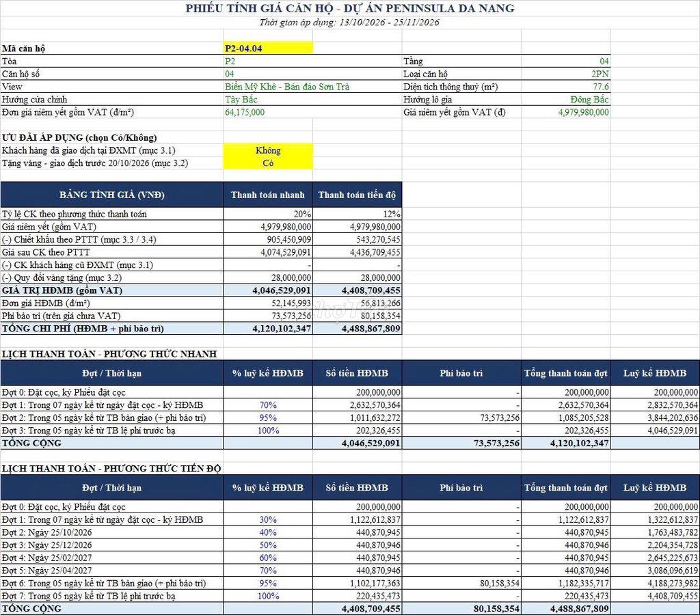Click "4,488,867,809" in the TỔNG CHI PHÍ row
This screenshot has height=615, width=700.
371,329
